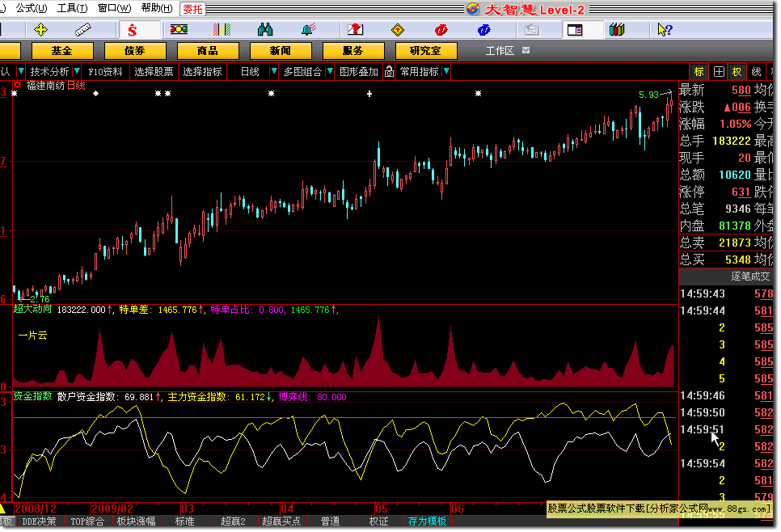Click the 存为模板 save template tab
781x532 pixels.
pos(427,521)
